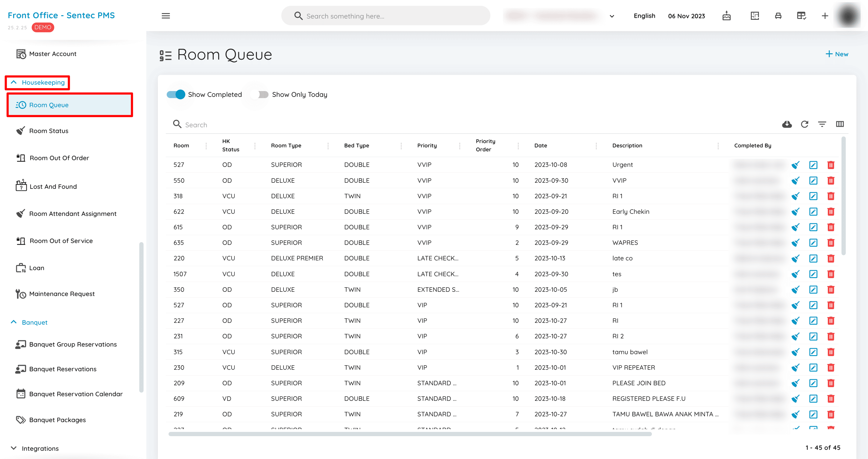Expand the Integrations section
The height and width of the screenshot is (459, 868).
tap(35, 449)
